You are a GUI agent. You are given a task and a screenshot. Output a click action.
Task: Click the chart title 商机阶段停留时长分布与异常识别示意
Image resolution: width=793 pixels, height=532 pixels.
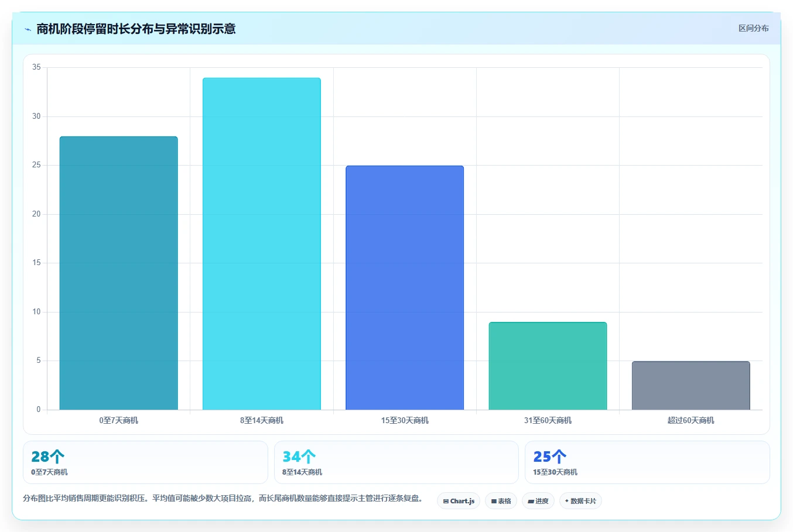coord(136,29)
